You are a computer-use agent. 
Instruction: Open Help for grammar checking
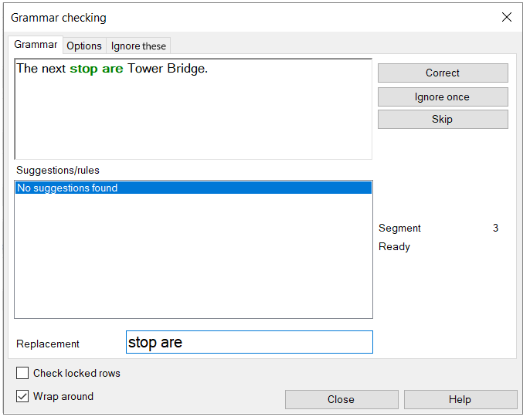[460, 399]
